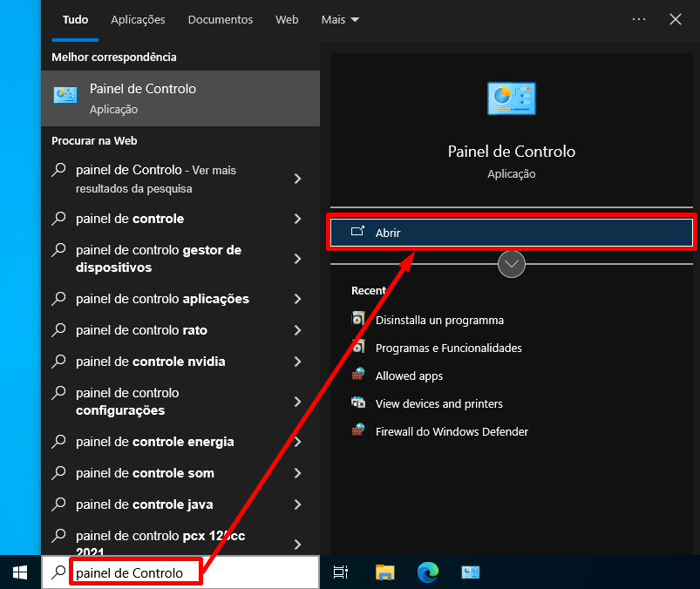The image size is (700, 589).
Task: Open the three-dots options menu
Action: (639, 19)
